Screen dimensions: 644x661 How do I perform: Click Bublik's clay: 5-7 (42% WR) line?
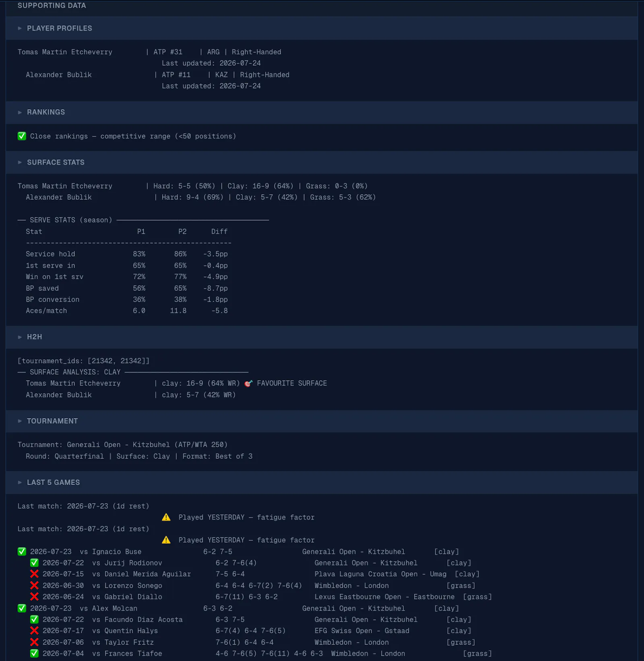pyautogui.click(x=199, y=395)
